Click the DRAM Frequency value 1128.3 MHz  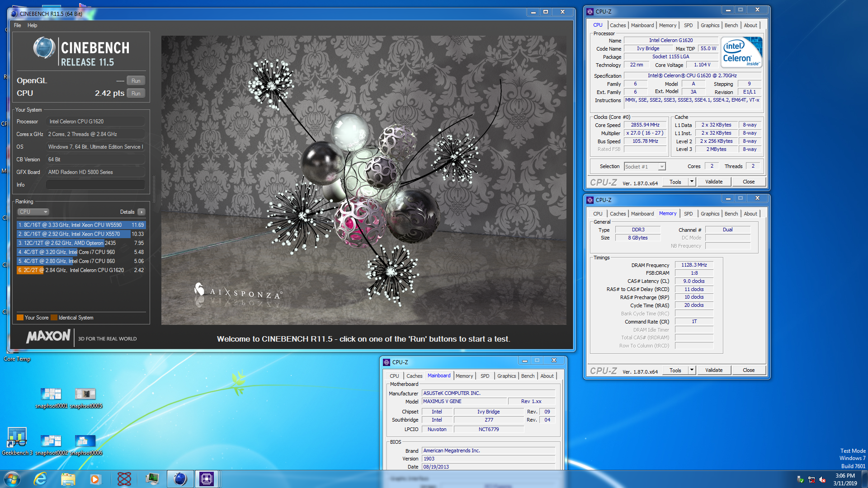pos(694,265)
